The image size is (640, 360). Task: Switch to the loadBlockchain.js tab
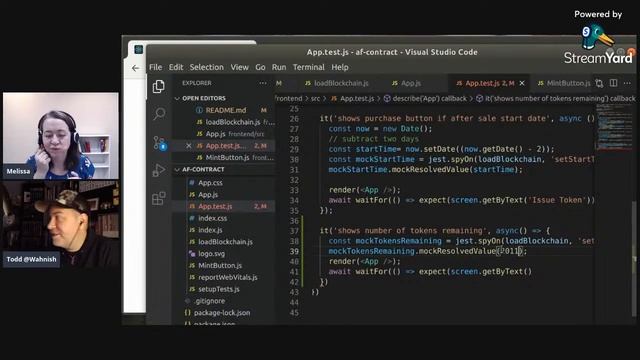point(337,83)
